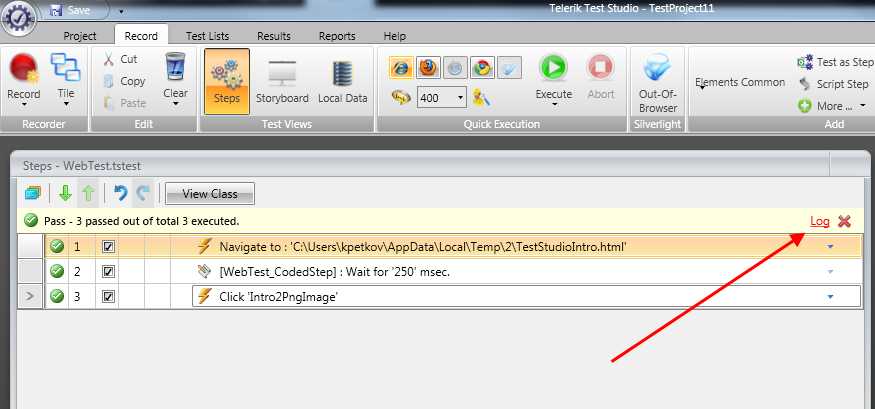Expand the Navigate to step details
Viewport: 875px width, 409px height.
click(829, 246)
